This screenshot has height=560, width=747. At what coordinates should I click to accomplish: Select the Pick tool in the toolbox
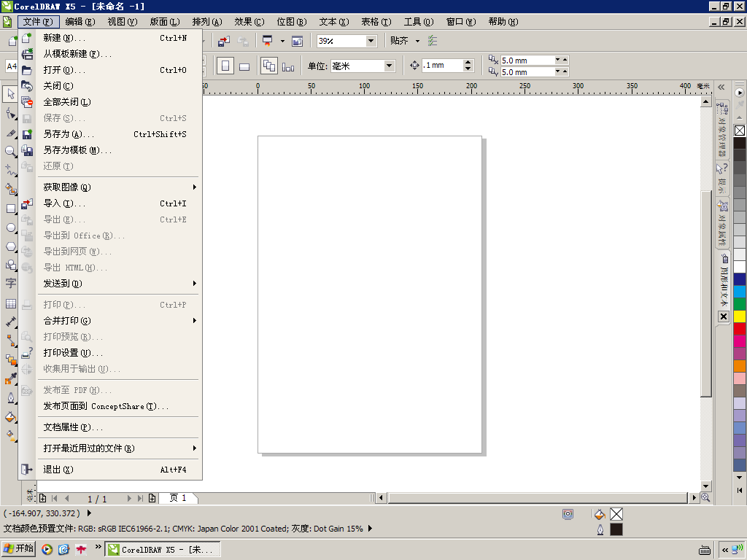(10, 94)
